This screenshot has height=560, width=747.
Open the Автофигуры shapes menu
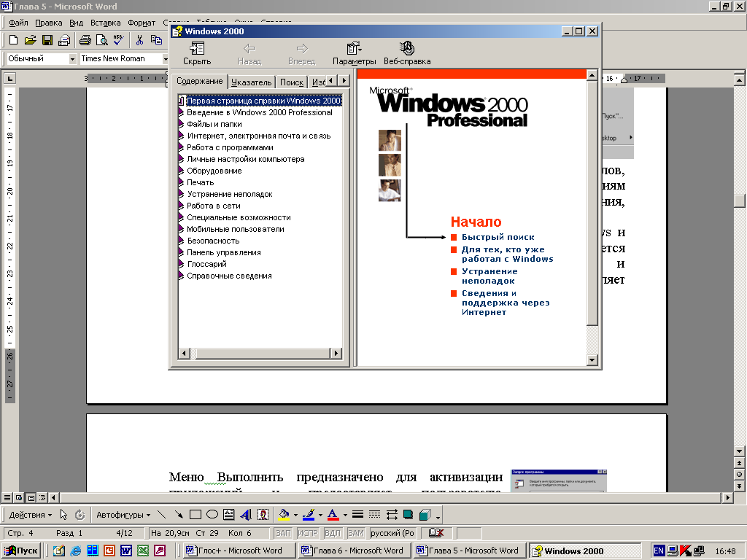123,515
